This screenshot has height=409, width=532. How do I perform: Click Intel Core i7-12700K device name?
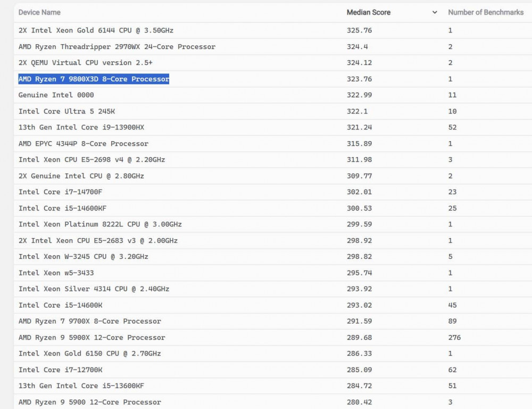click(x=61, y=370)
